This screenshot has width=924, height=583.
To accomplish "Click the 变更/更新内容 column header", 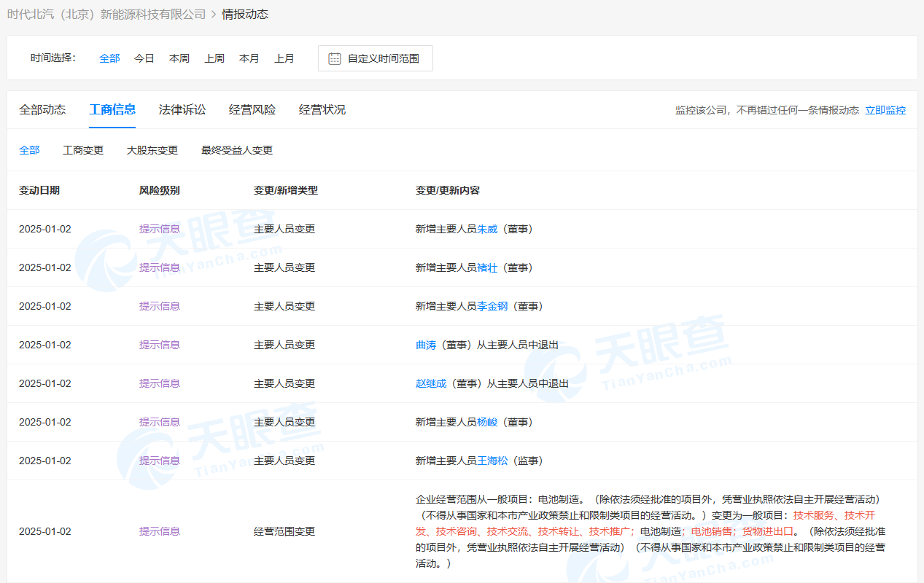I will point(448,190).
